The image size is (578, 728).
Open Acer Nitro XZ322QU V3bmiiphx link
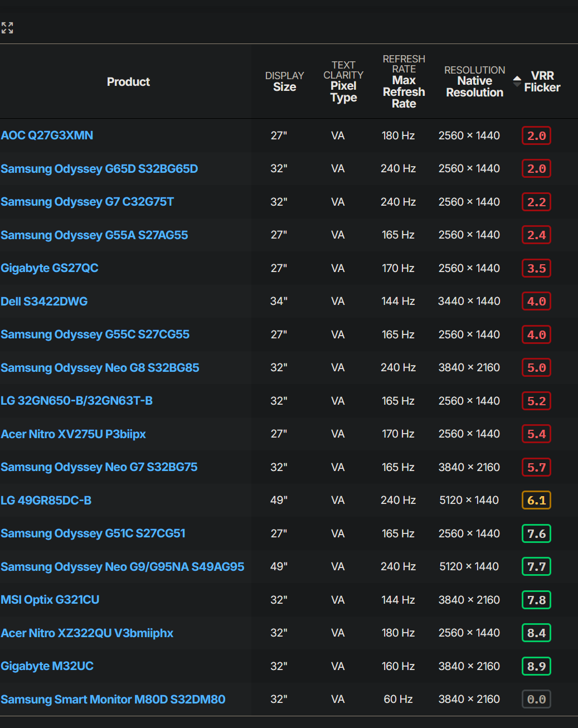[87, 633]
